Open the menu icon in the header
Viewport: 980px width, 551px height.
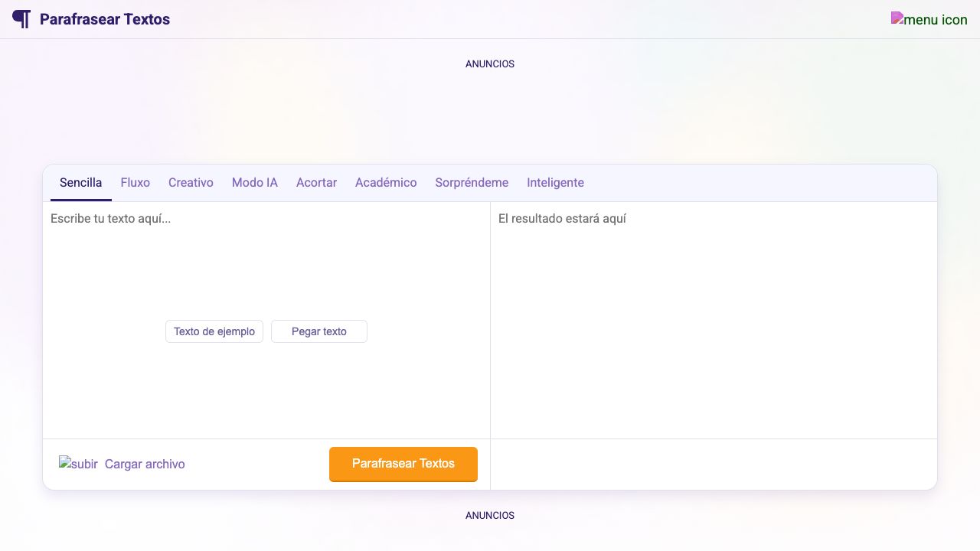(929, 19)
